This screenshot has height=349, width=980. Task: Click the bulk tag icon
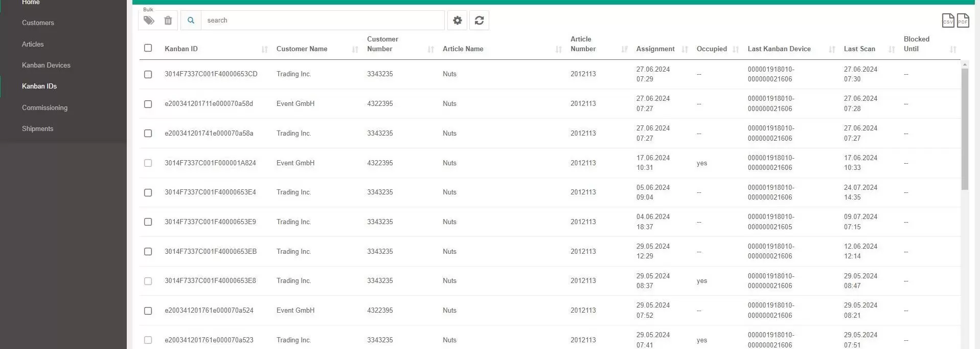(149, 20)
